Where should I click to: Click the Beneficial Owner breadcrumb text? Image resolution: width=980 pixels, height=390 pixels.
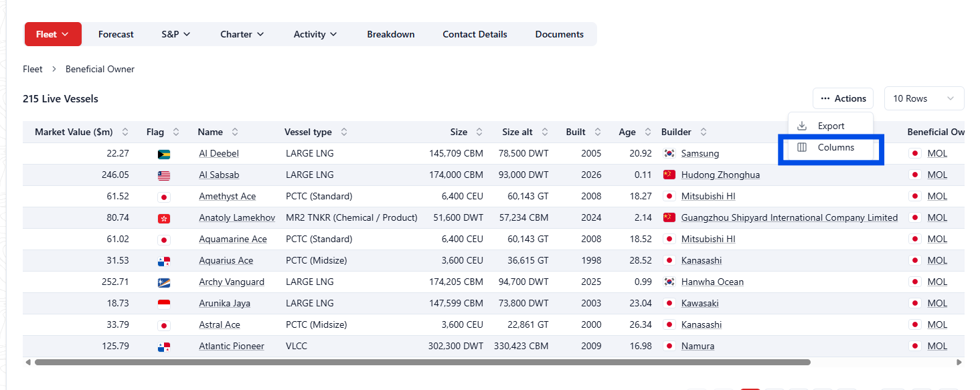(x=100, y=69)
